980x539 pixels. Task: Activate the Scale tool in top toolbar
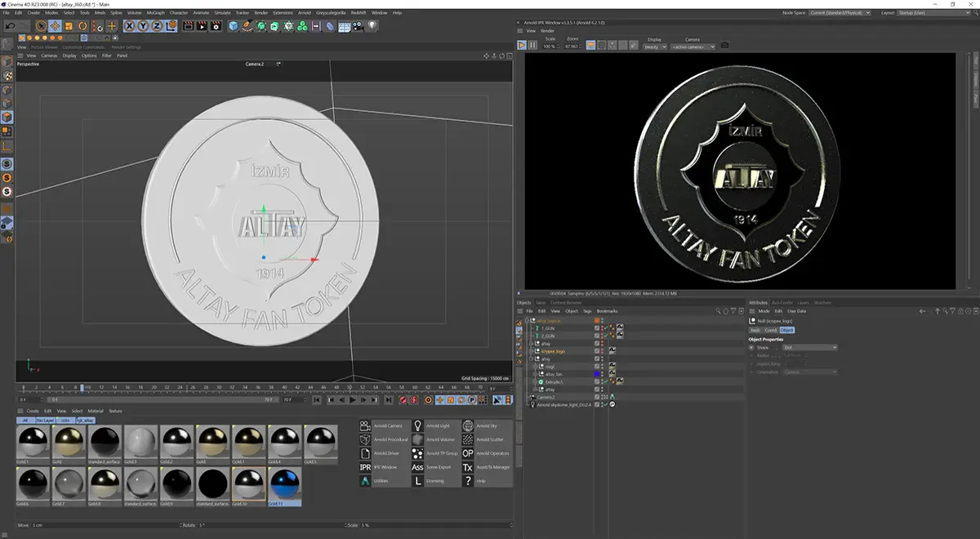(x=69, y=26)
